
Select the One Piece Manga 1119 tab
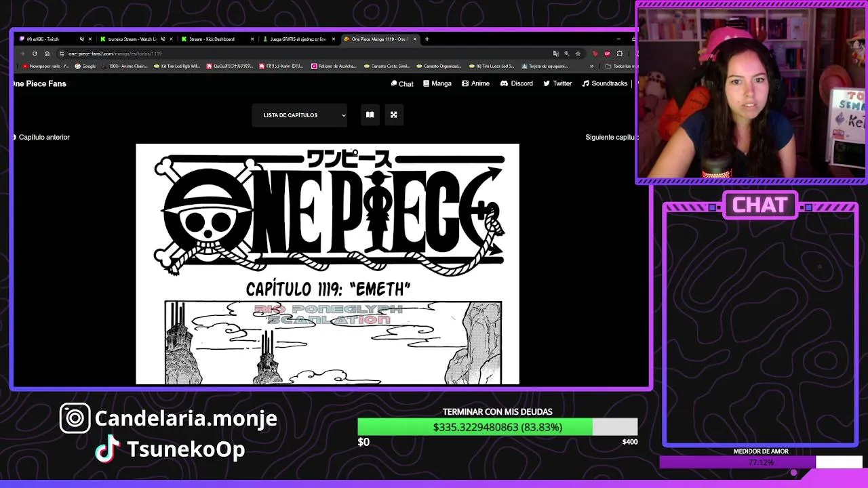[x=380, y=39]
